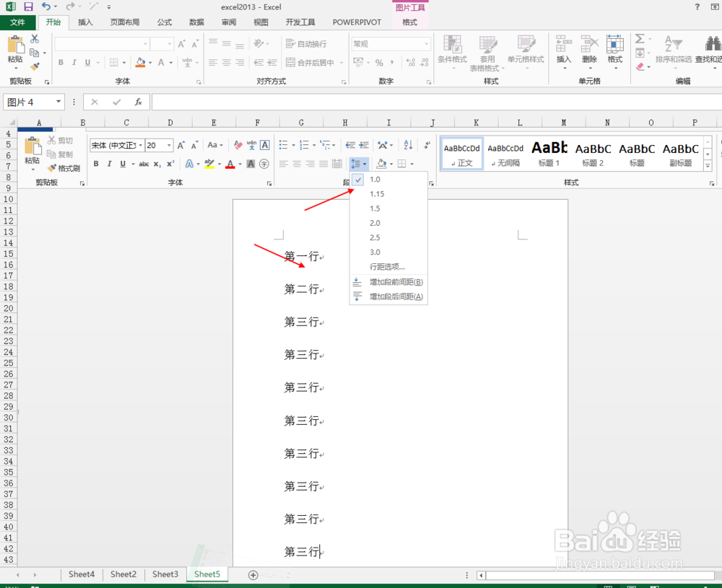Switch to the 页面布局 ribbon tab
This screenshot has width=722, height=588.
click(124, 22)
